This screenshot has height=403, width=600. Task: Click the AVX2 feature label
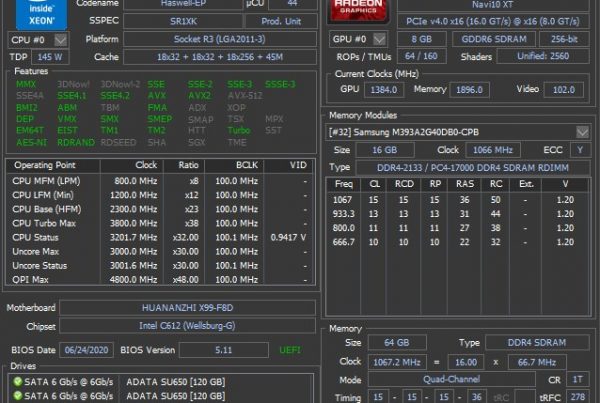pyautogui.click(x=199, y=96)
